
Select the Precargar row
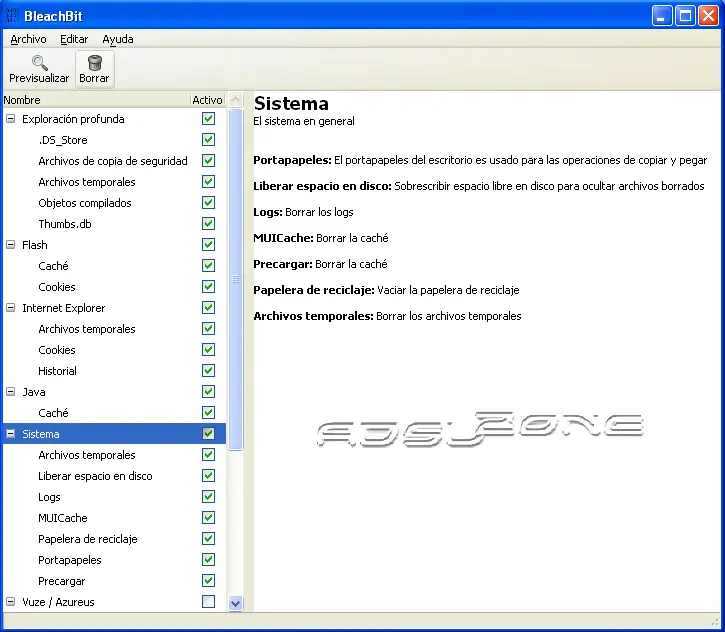(115, 581)
